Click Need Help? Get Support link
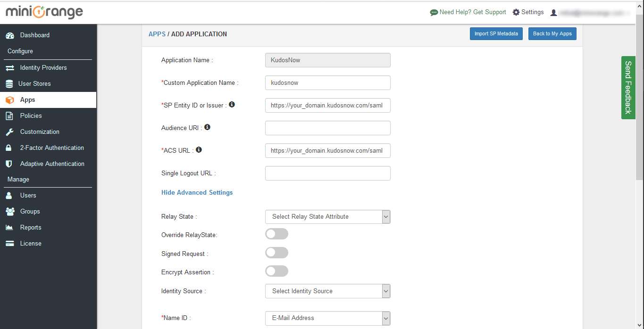The height and width of the screenshot is (329, 644). tap(473, 12)
